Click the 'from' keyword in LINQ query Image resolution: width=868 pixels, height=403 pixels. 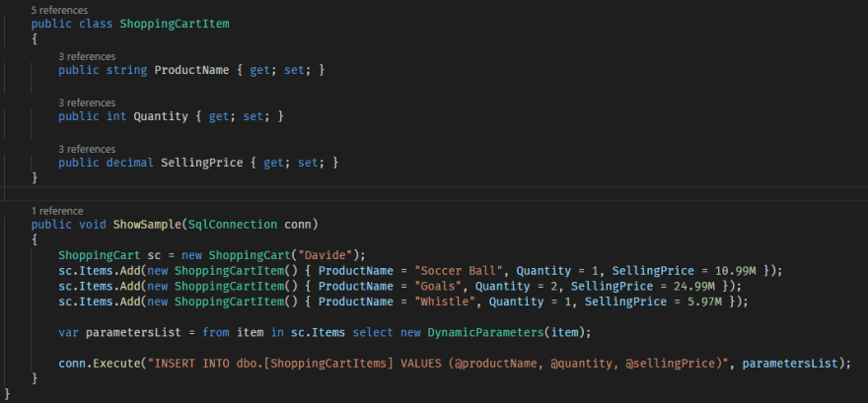coord(216,333)
